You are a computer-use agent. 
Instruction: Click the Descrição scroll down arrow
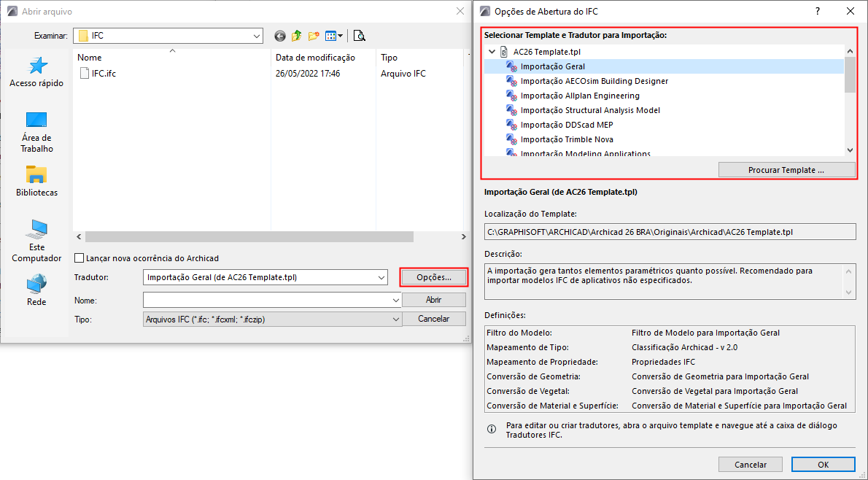click(850, 293)
